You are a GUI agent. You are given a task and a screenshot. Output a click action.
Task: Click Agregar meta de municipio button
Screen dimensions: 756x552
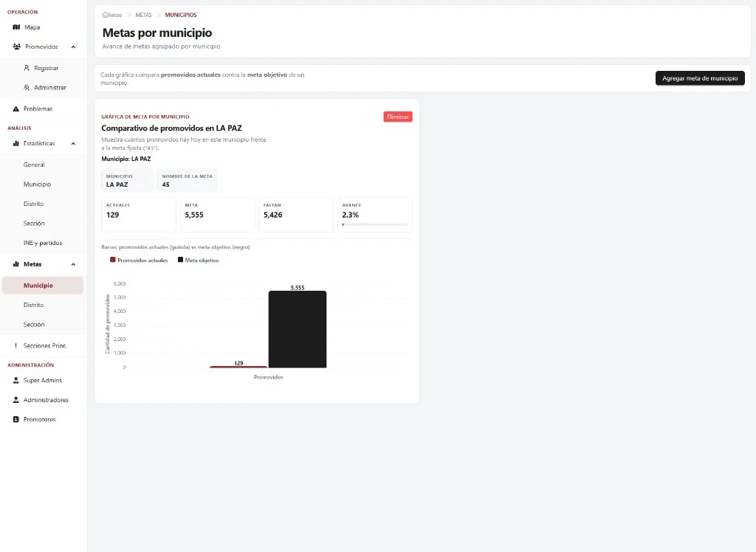point(700,78)
